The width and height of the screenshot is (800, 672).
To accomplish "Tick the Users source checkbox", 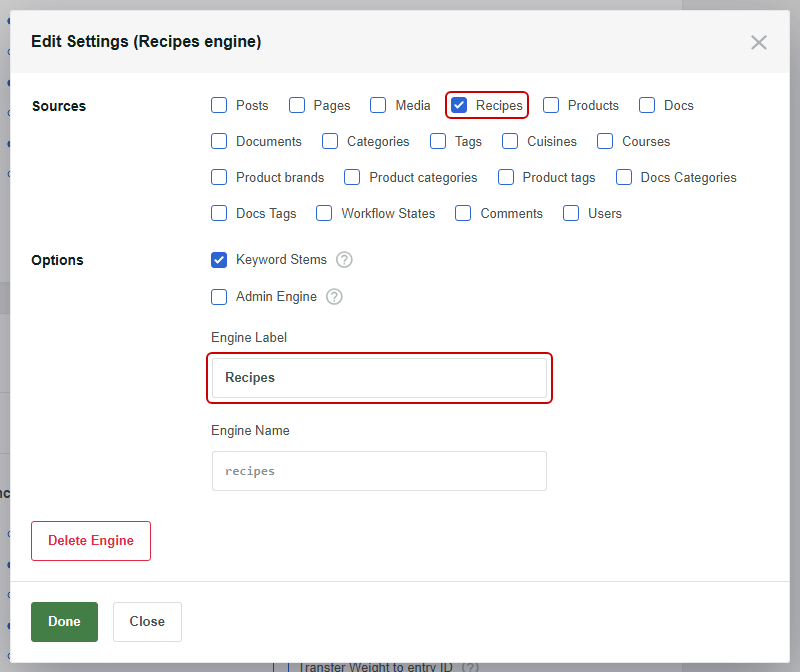I will [571, 213].
